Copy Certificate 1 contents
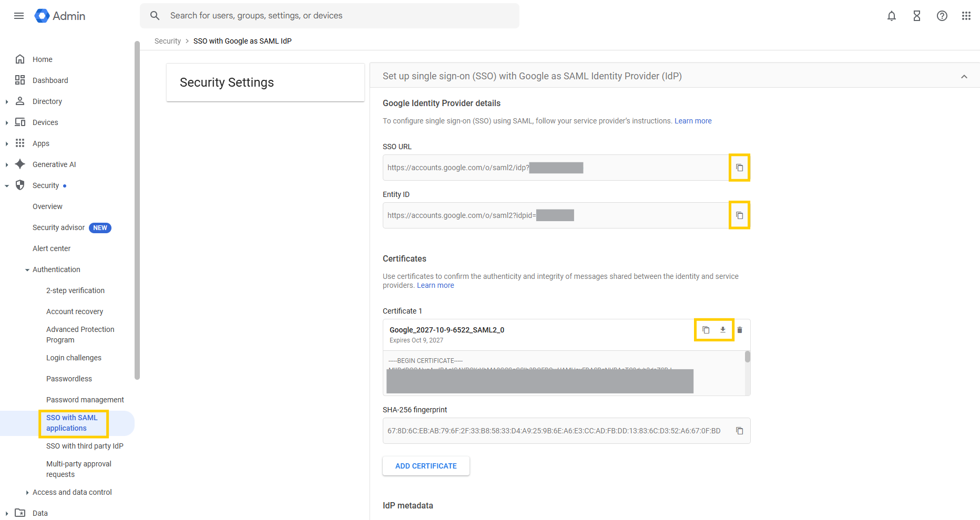Screen dimensions: 980x520 706,330
